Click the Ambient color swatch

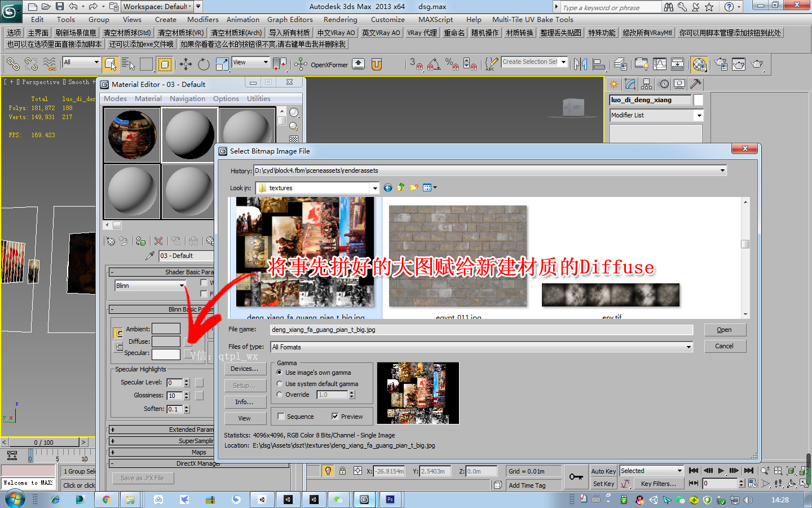[x=166, y=329]
